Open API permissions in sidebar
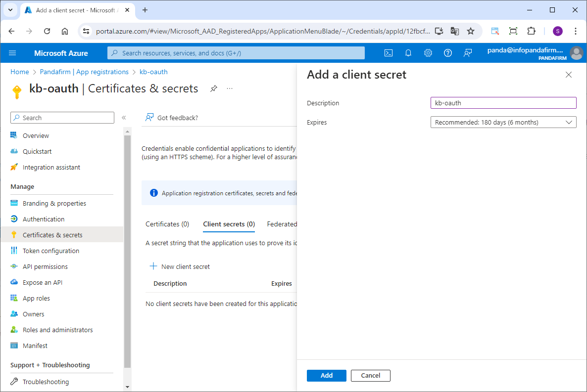The image size is (587, 392). [x=45, y=266]
